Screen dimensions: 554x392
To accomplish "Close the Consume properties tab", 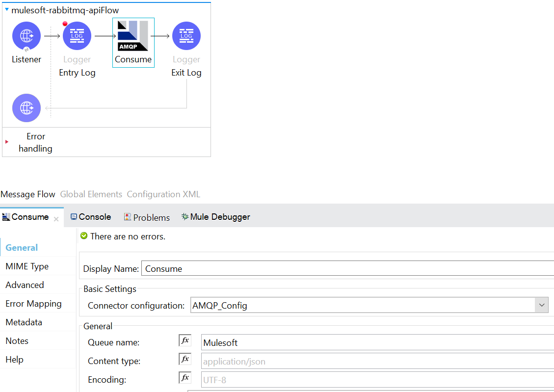I will tap(56, 219).
